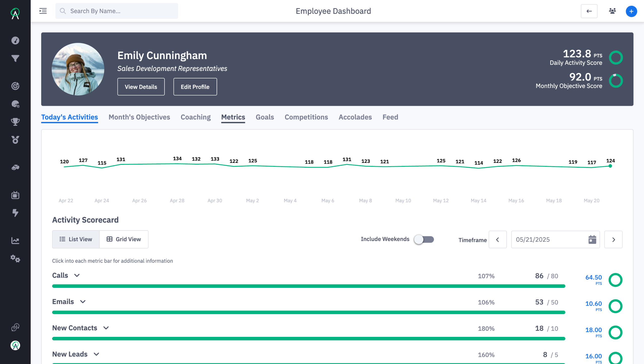Open the gears settings sidebar icon
644x364 pixels.
(x=15, y=258)
